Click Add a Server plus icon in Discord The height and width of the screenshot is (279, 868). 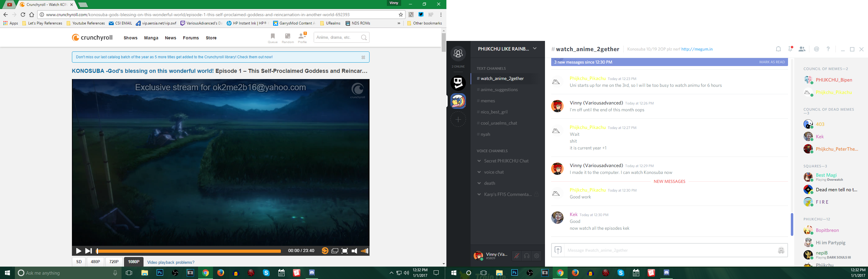[458, 119]
